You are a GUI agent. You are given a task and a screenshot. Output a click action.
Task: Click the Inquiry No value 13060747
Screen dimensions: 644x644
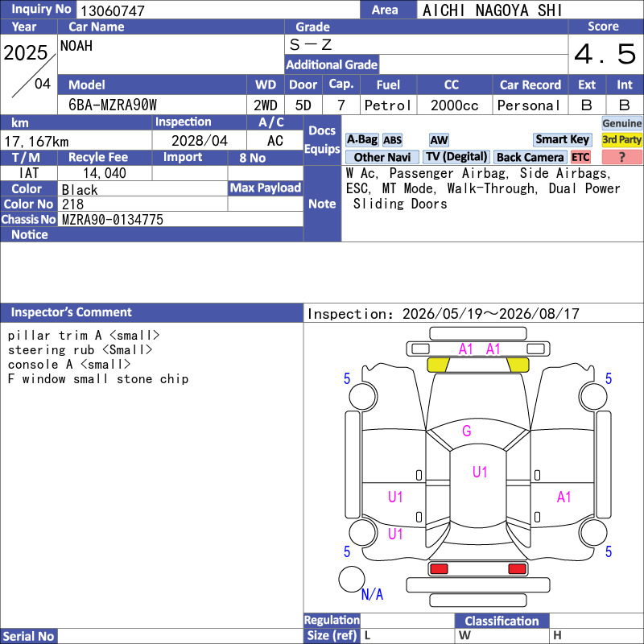pyautogui.click(x=112, y=10)
